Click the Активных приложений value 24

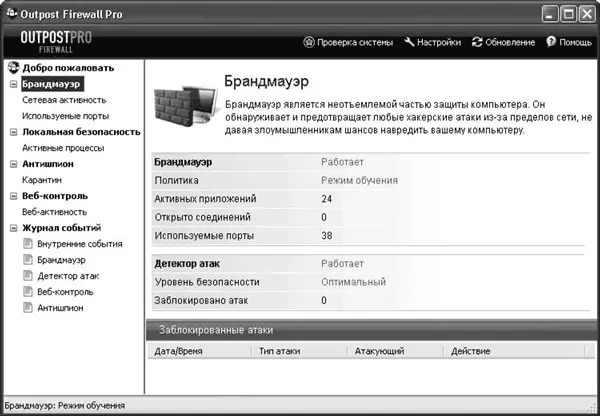pyautogui.click(x=326, y=199)
